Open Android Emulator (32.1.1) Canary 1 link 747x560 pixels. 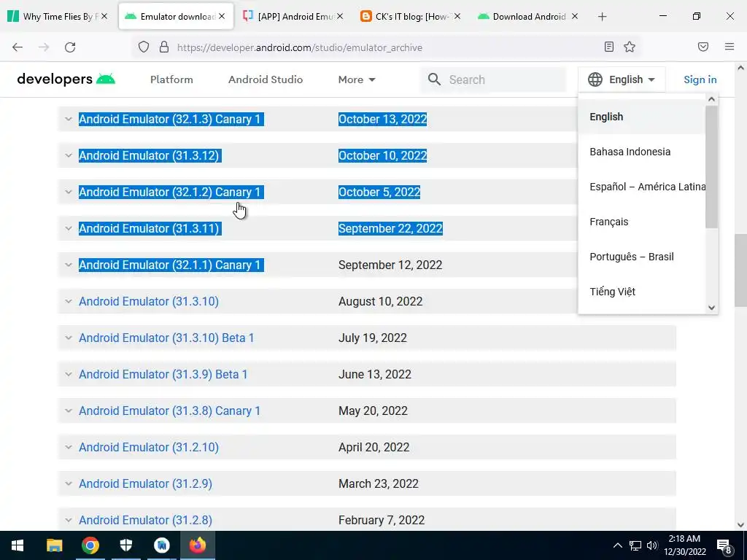pos(169,265)
